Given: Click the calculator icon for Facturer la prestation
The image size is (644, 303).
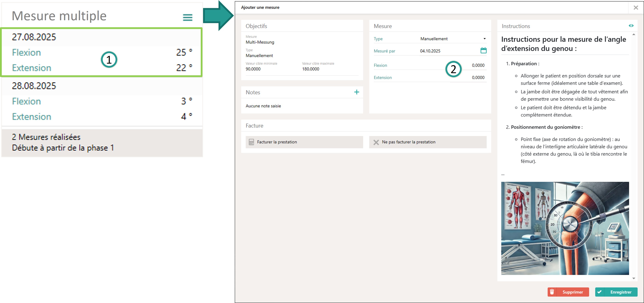Looking at the screenshot, I should click(x=251, y=142).
